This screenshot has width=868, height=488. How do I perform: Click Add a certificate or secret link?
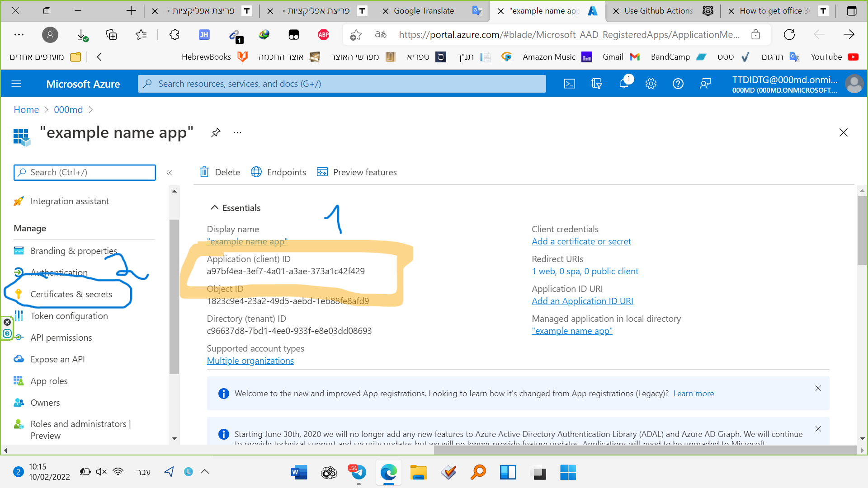click(x=581, y=241)
